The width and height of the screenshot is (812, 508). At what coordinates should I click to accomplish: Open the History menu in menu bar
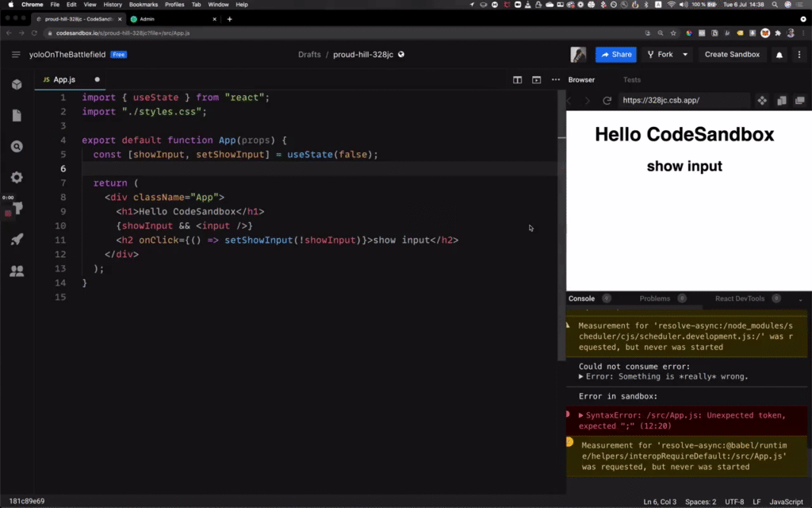(112, 4)
